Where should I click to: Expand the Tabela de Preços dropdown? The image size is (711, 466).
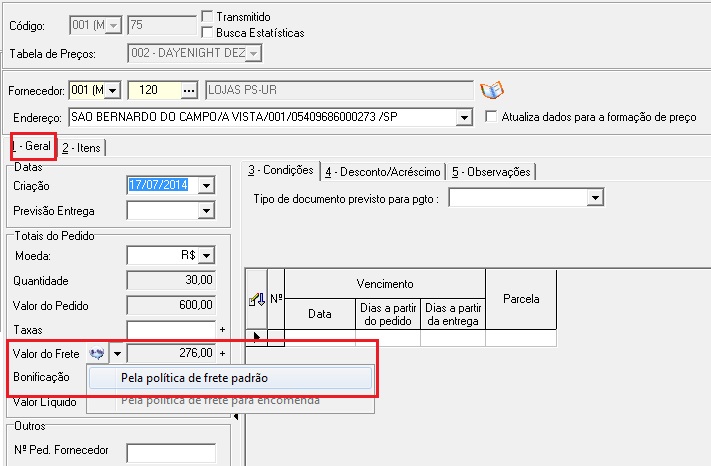[253, 53]
